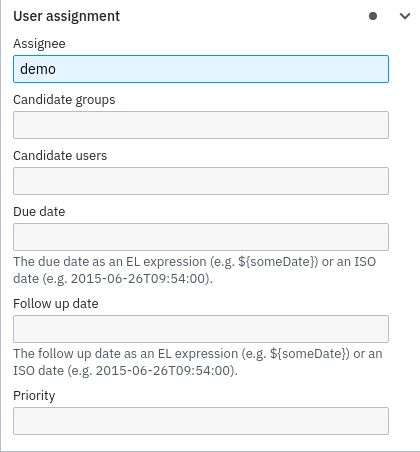The image size is (420, 452).
Task: Click the dot indicator beside User assignment
Action: (x=373, y=16)
